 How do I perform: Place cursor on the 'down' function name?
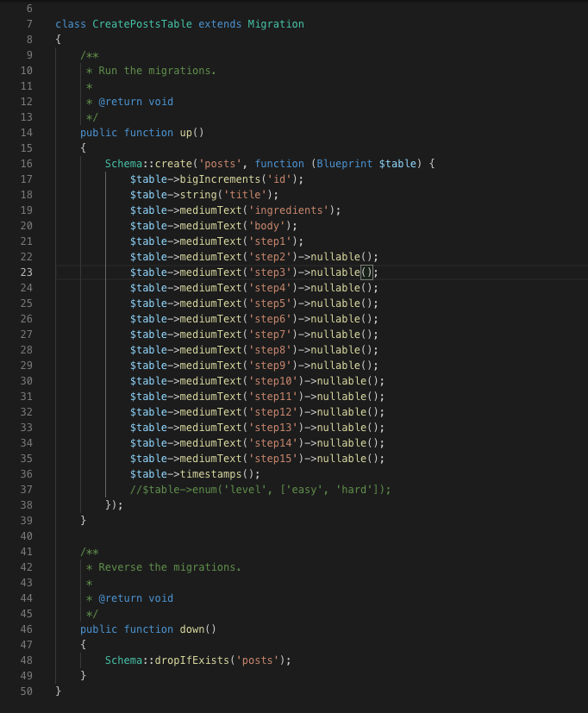pyautogui.click(x=191, y=629)
